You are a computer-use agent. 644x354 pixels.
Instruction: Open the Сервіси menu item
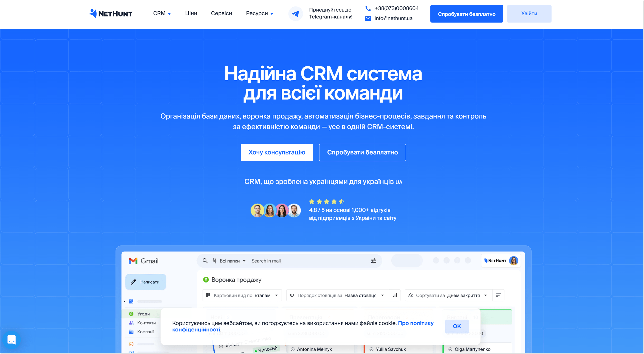(221, 13)
